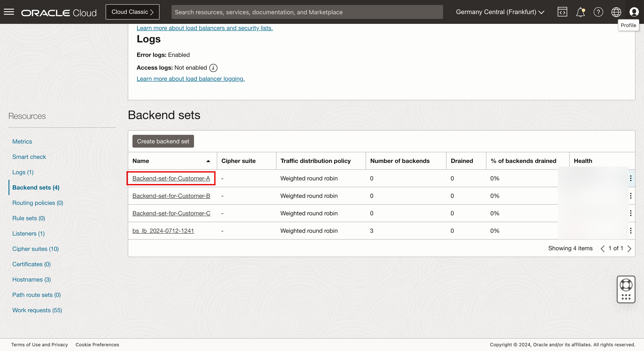Open the floating support lifebuoy widget
Screen dimensions: 644x351
tap(626, 285)
